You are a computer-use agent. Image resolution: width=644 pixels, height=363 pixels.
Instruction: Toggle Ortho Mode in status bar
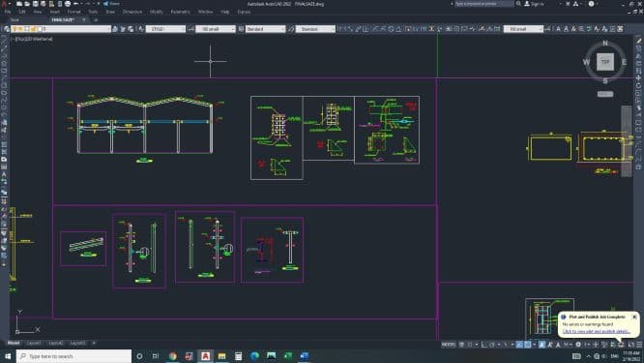click(483, 345)
